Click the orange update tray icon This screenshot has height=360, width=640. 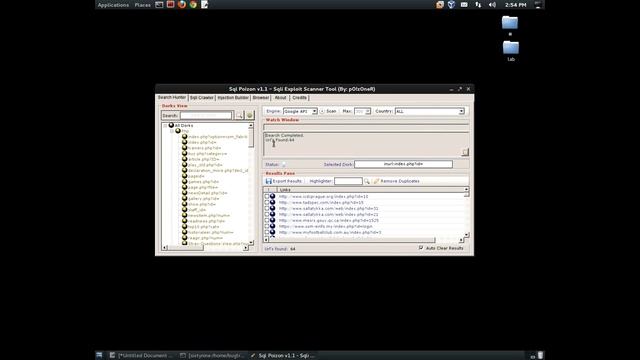coord(440,5)
